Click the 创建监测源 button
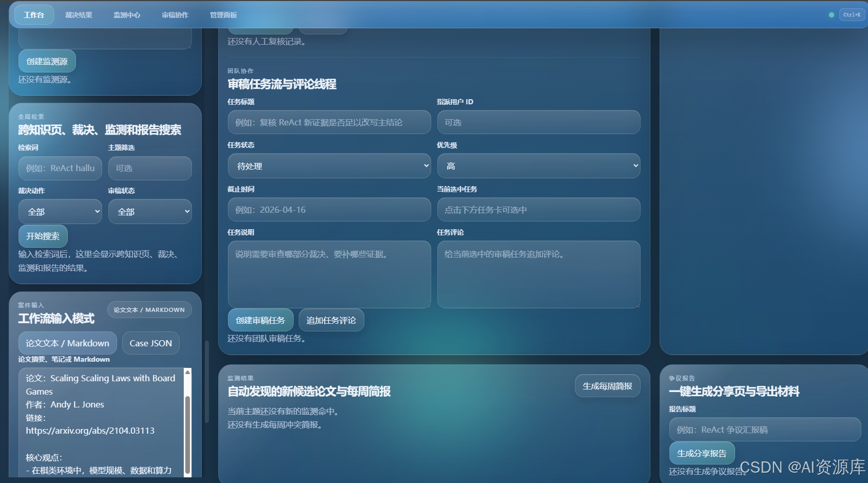The width and height of the screenshot is (868, 483). 47,61
